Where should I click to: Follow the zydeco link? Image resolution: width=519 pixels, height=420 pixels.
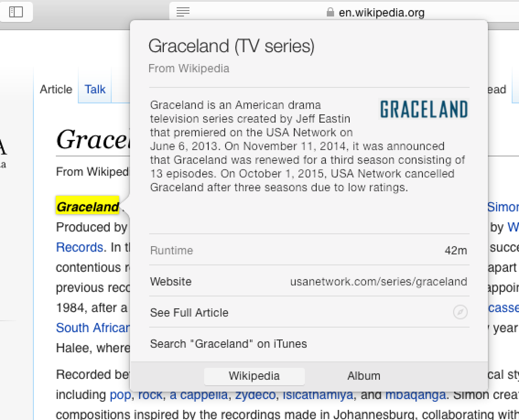tap(255, 395)
